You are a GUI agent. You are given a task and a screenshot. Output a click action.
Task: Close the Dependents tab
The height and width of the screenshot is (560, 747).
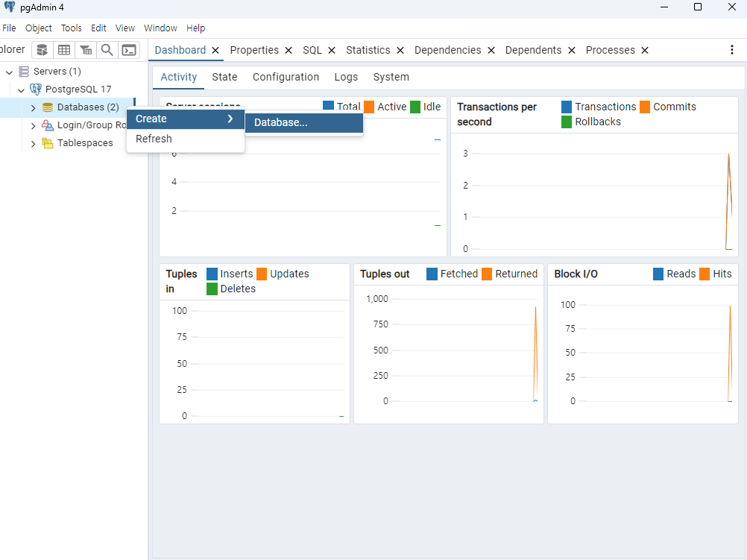(572, 50)
